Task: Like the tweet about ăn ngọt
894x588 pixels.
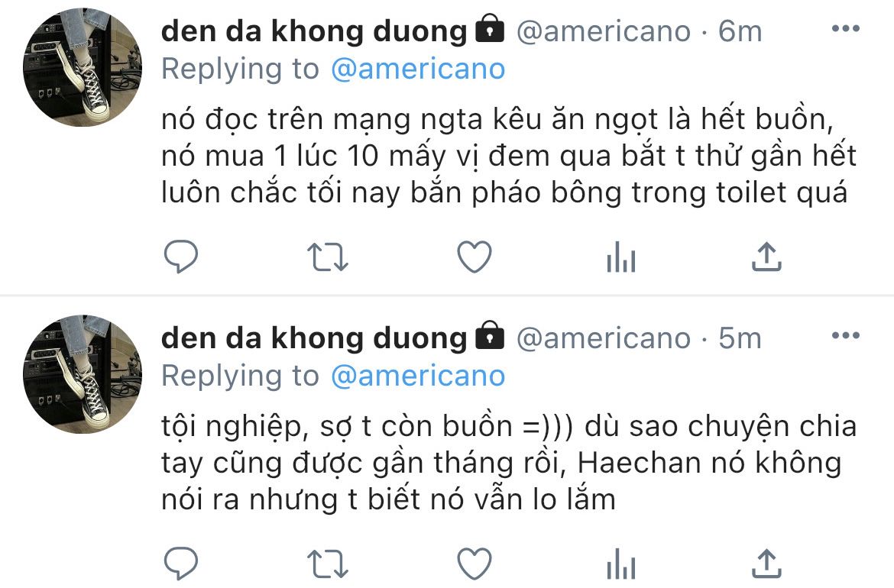Action: pyautogui.click(x=475, y=257)
